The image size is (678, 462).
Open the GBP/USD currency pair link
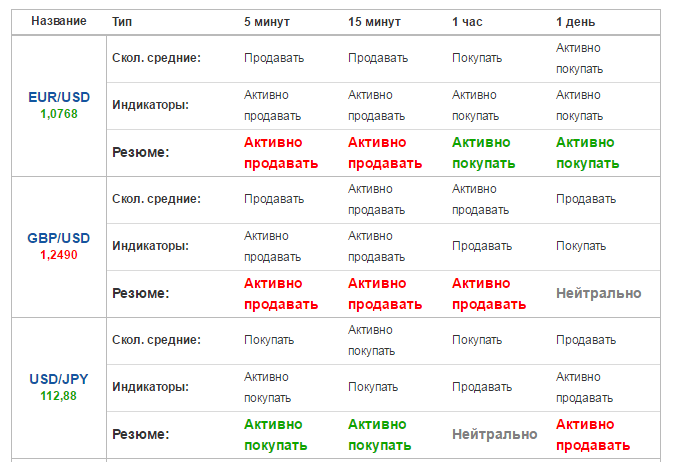coord(59,238)
